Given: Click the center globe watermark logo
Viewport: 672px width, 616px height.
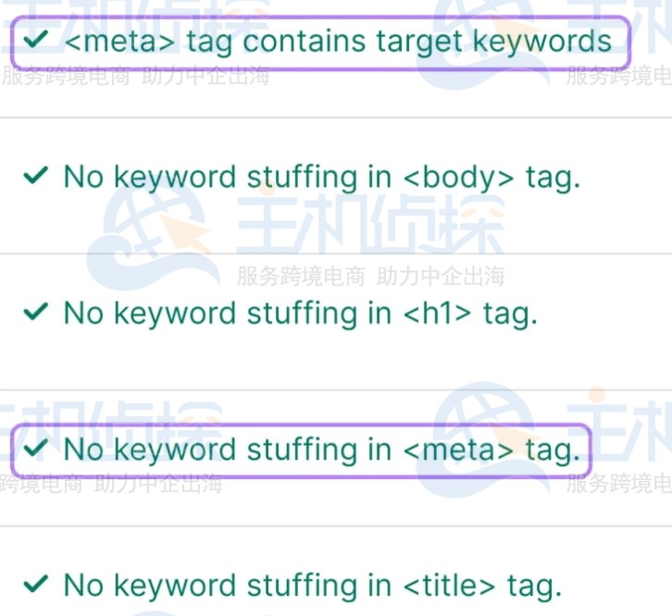Looking at the screenshot, I should coord(152,238).
